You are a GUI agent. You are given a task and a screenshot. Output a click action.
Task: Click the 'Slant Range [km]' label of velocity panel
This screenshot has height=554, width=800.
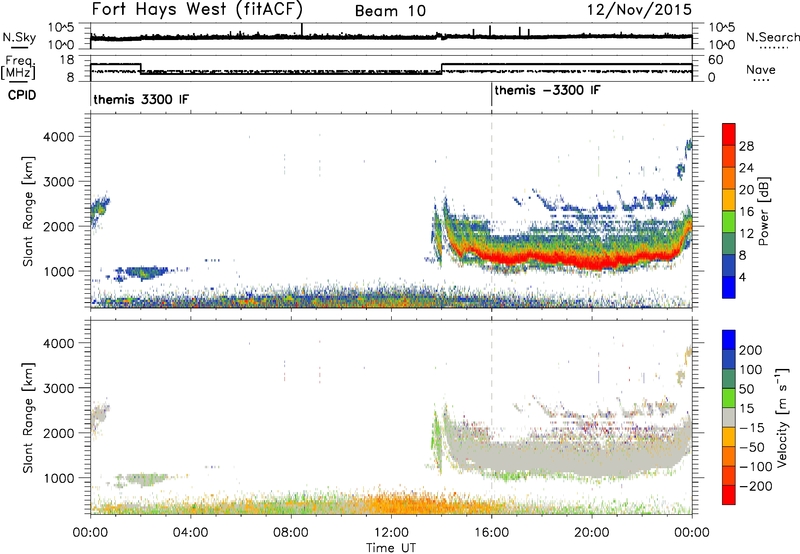point(28,418)
